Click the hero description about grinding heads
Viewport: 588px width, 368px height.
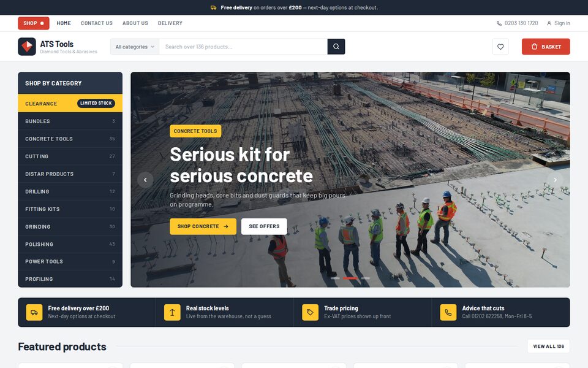click(x=257, y=200)
